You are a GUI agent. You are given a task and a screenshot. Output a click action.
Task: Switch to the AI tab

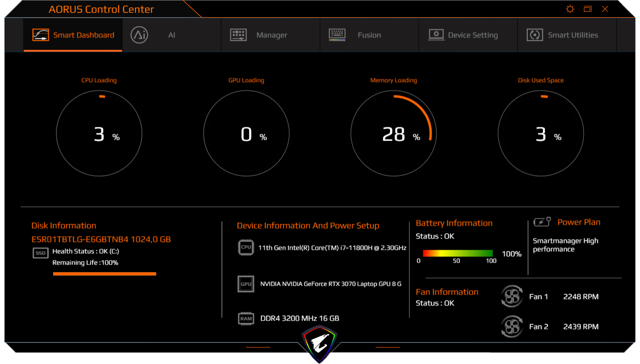(172, 35)
